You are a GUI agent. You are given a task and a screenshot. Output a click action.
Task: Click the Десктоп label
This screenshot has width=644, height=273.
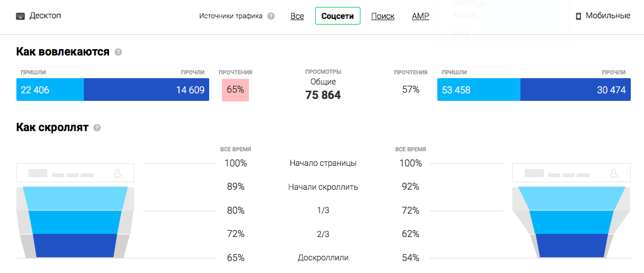[45, 16]
